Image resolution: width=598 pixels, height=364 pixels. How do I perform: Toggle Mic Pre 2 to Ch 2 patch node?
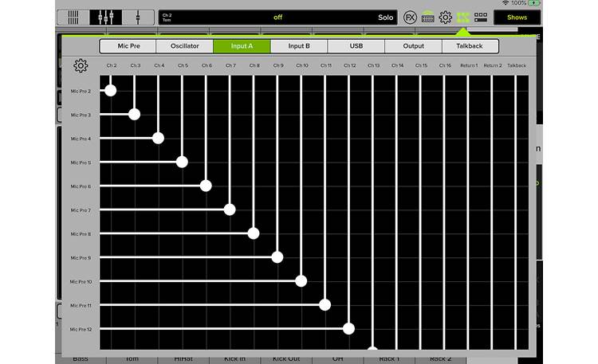111,91
